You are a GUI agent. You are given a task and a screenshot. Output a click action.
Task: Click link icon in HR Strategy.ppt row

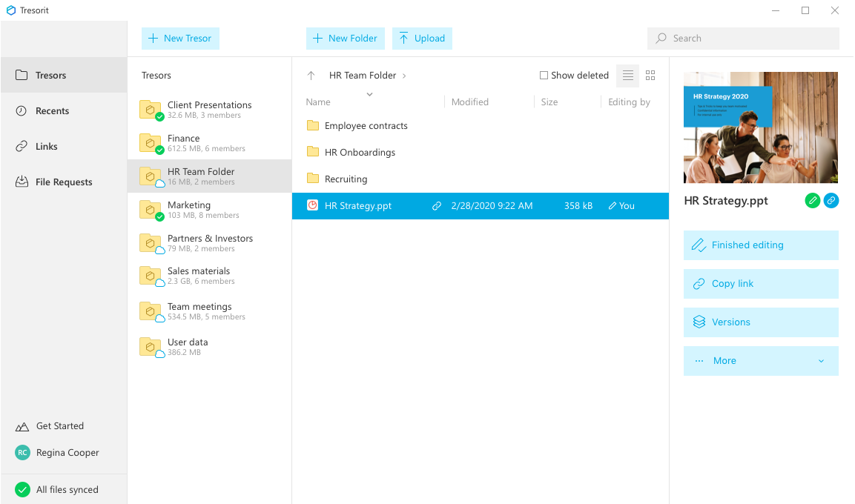437,206
